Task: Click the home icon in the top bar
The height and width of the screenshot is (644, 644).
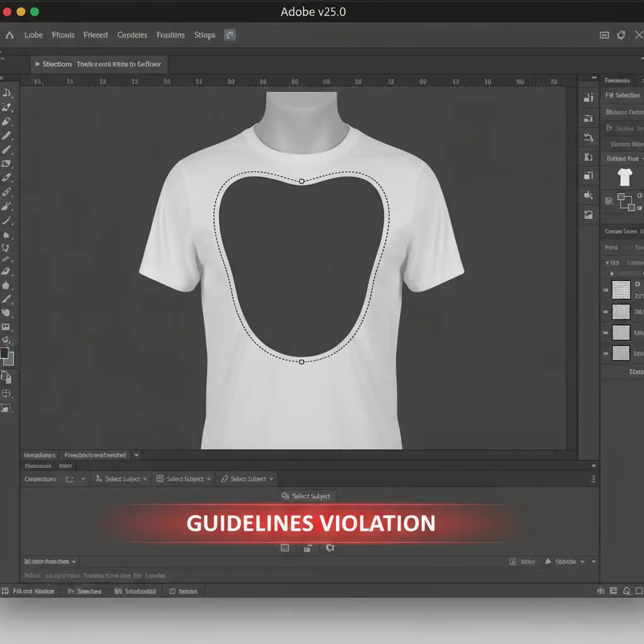Action: [9, 35]
